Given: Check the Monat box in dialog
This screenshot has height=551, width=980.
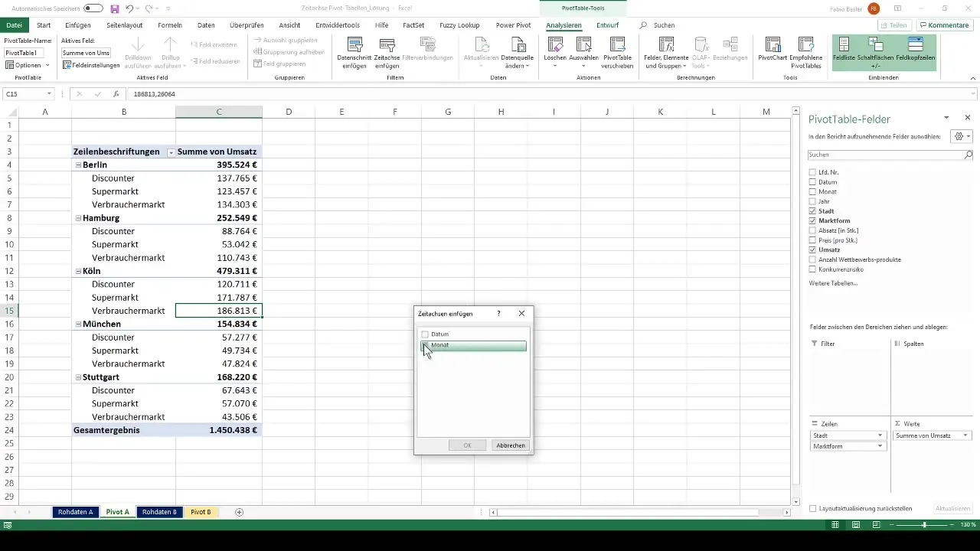Looking at the screenshot, I should (x=425, y=345).
